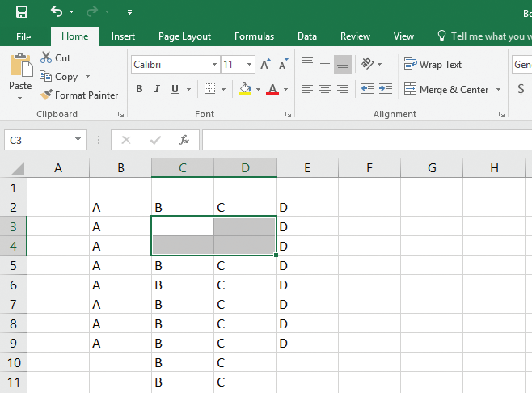532x393 pixels.
Task: Apply the yellow Fill Color bucket
Action: click(245, 89)
